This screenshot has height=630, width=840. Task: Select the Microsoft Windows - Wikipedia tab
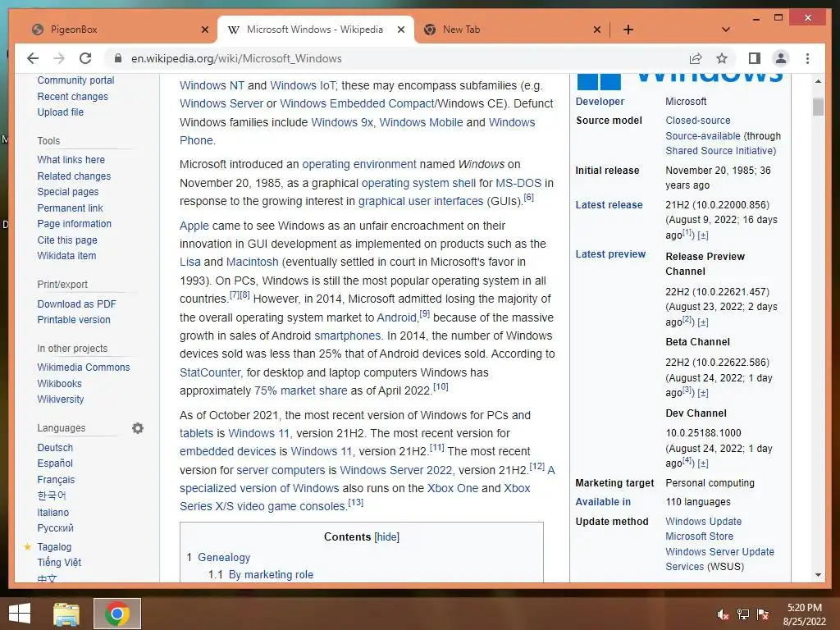pyautogui.click(x=315, y=30)
